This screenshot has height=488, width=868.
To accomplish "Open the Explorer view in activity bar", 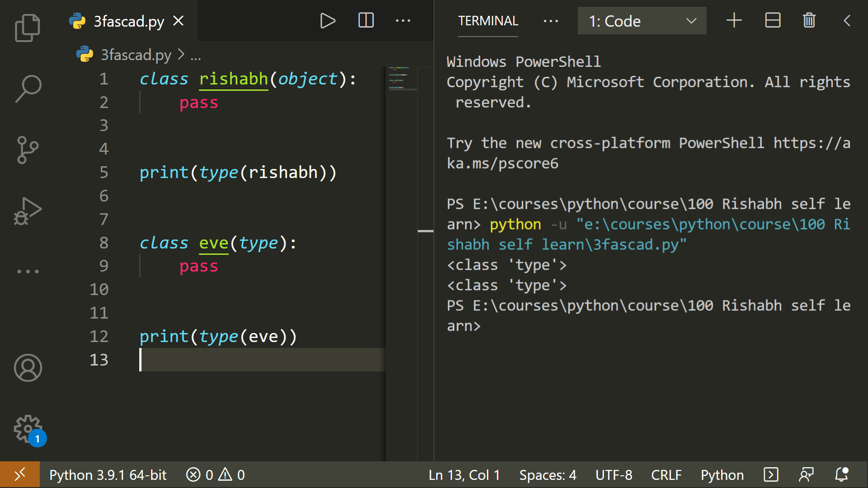I will 28,28.
